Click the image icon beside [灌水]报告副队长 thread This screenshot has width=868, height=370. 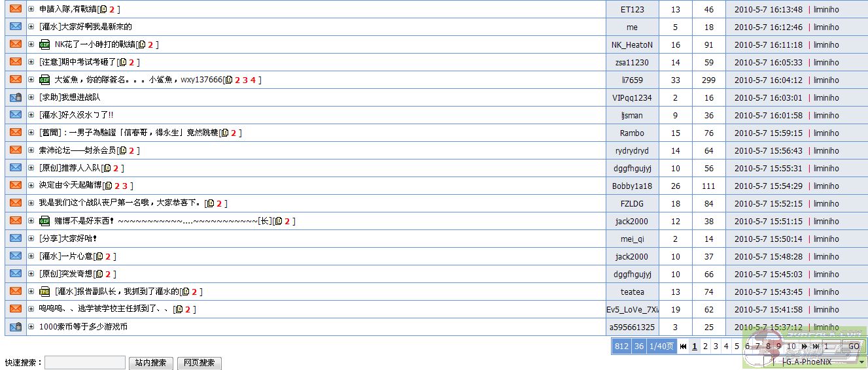click(x=44, y=292)
